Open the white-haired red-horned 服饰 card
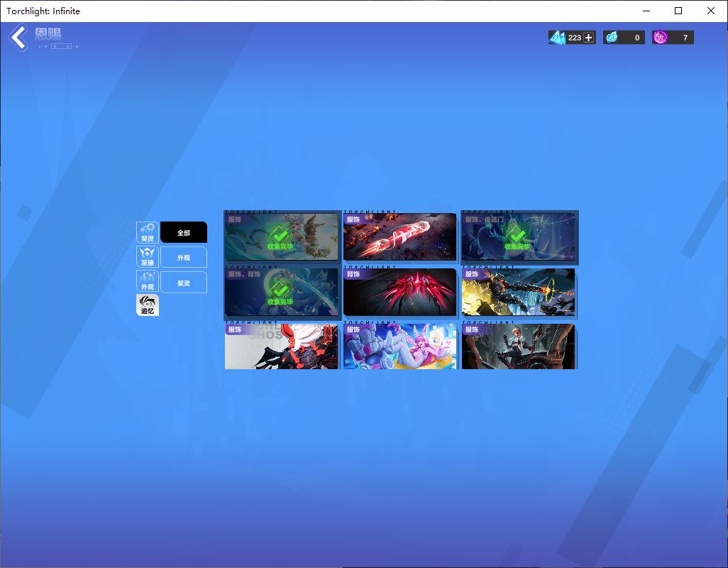The height and width of the screenshot is (568, 728). click(x=282, y=346)
